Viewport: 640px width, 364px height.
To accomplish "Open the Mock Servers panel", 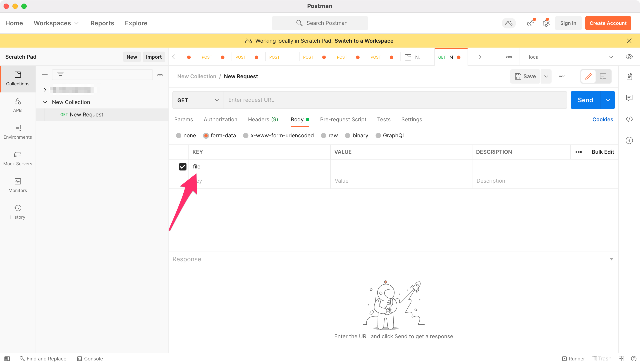I will point(18,158).
